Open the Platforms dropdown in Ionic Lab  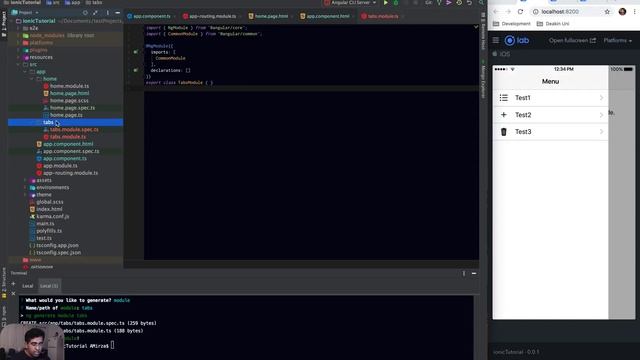click(x=618, y=40)
